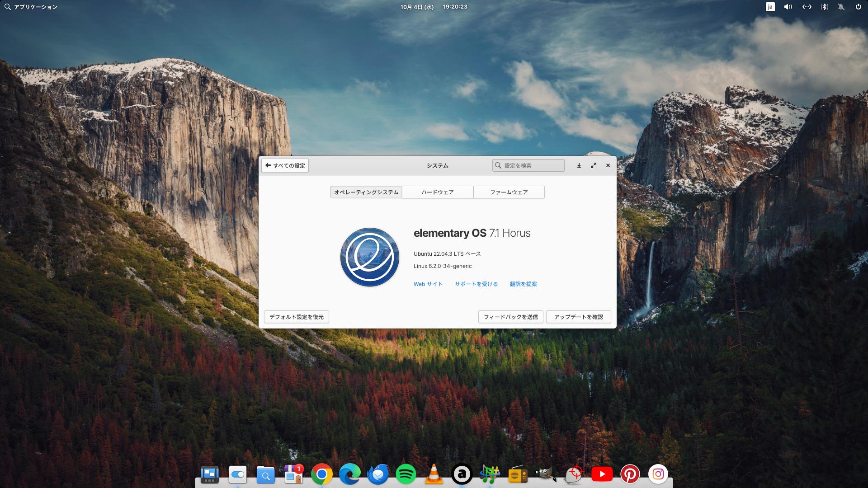Switch to the ファームウェア tab

coord(509,192)
